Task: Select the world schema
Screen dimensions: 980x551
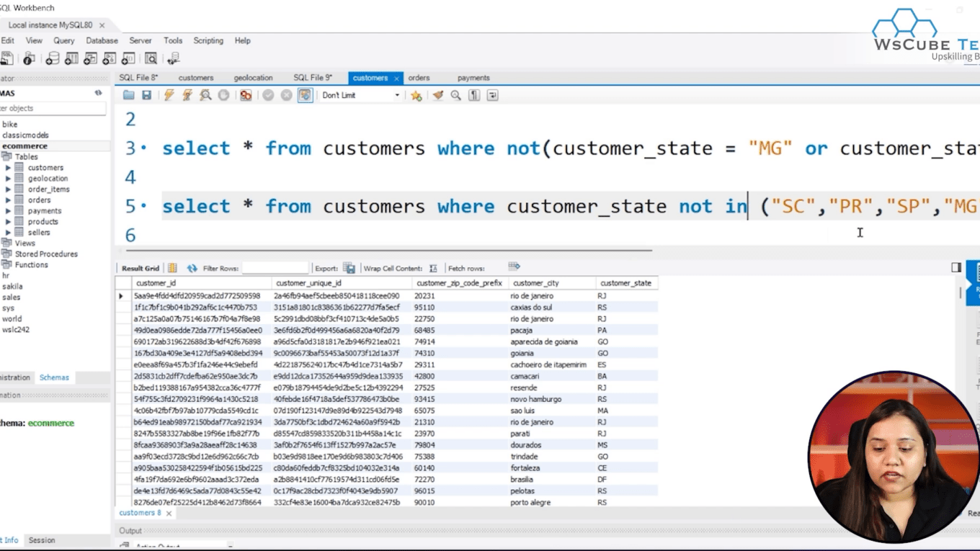Action: (x=12, y=318)
